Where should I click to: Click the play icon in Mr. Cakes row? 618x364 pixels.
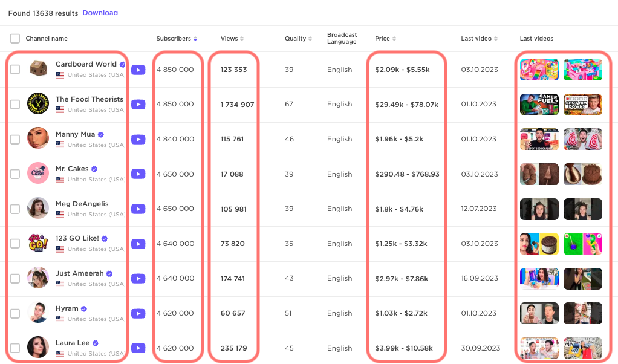[x=138, y=174]
